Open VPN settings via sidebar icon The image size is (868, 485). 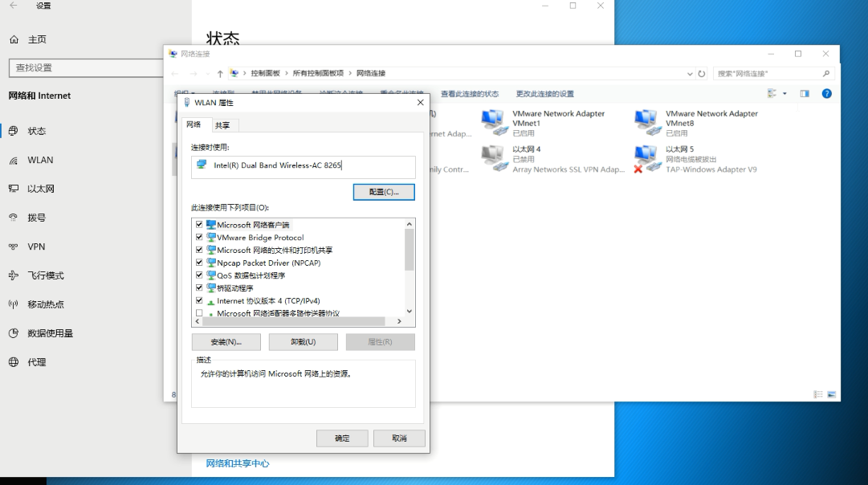point(14,247)
